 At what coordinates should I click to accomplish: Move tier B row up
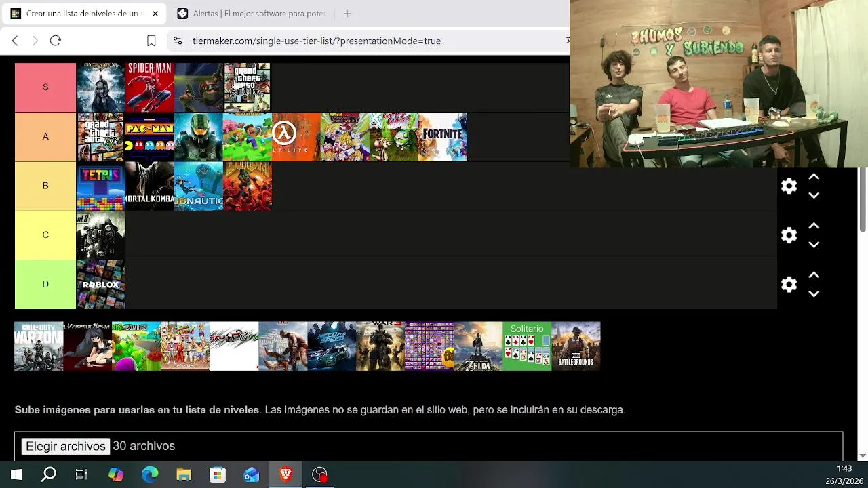tap(814, 177)
